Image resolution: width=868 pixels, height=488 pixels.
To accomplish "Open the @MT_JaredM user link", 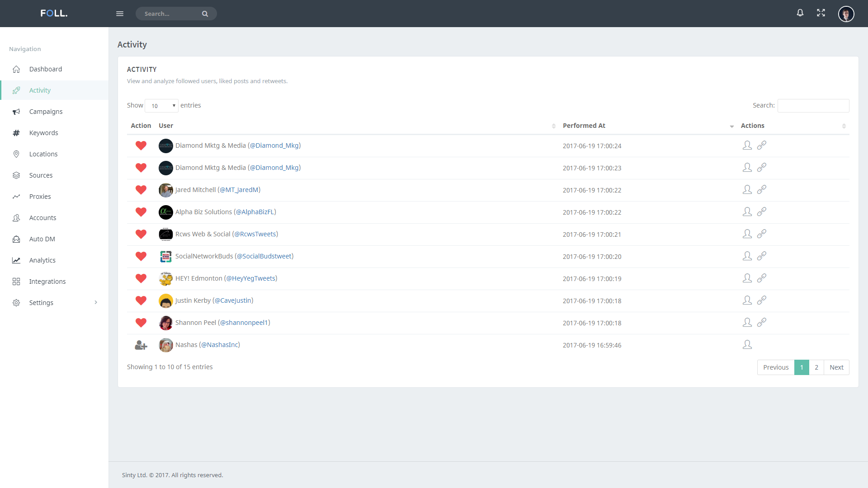I will (239, 190).
